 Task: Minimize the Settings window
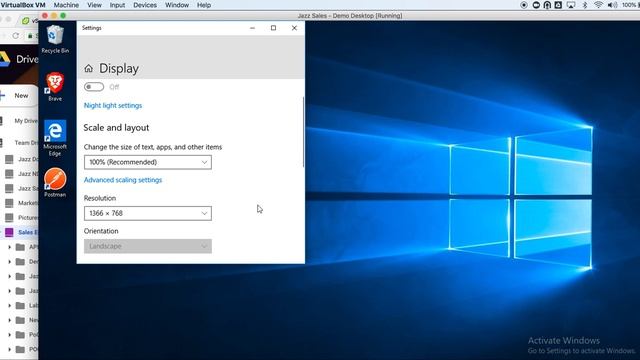coord(252,28)
